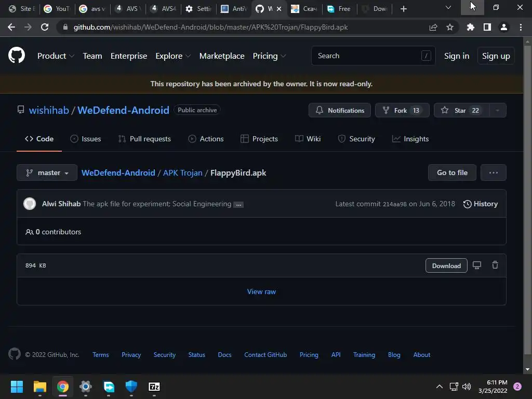
Task: Open Chrome's three-dot menu
Action: click(x=521, y=27)
